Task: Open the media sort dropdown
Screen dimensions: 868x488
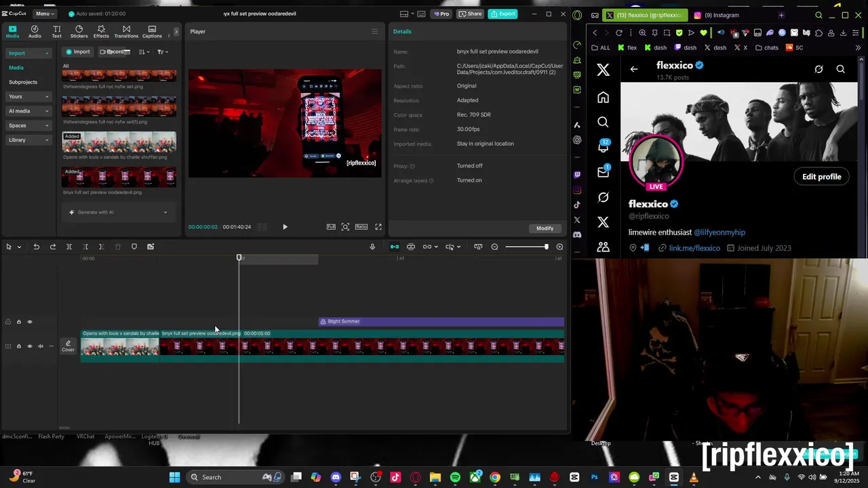Action: point(144,52)
